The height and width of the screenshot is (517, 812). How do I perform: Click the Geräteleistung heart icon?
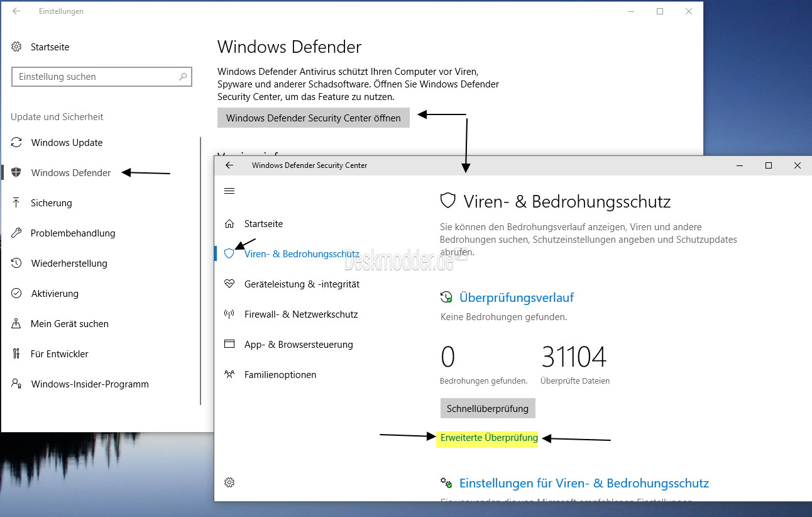point(229,284)
